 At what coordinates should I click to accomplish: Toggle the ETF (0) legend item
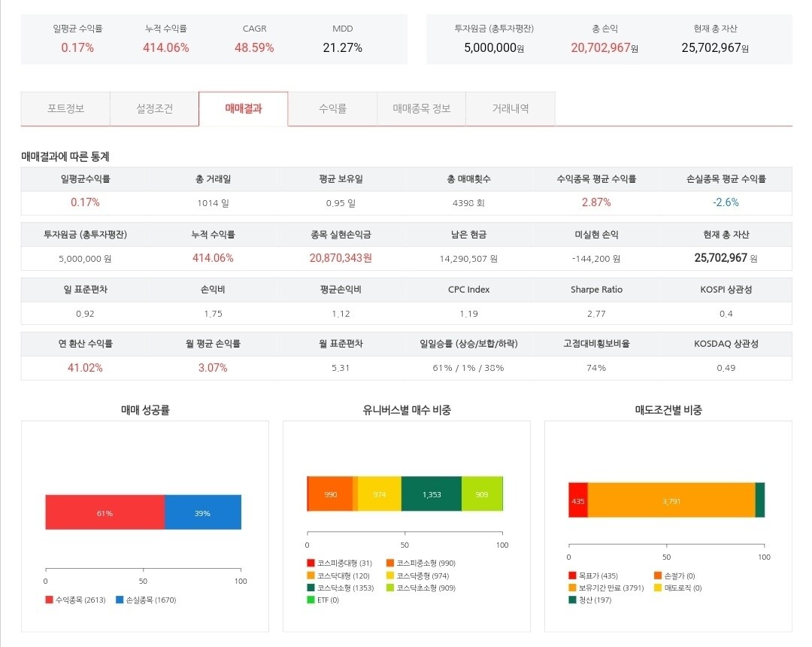311,600
